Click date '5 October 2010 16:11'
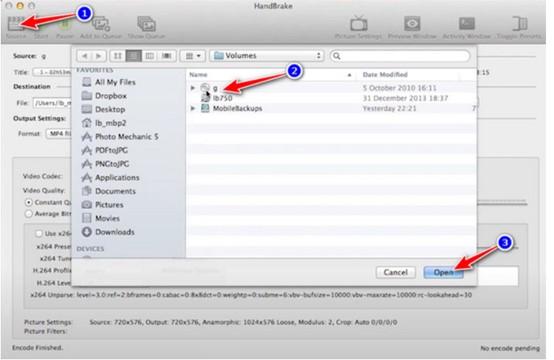554x360 pixels. point(400,88)
